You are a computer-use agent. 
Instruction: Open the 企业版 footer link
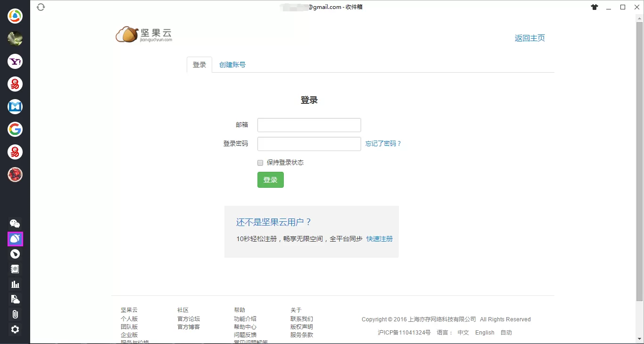click(x=129, y=335)
